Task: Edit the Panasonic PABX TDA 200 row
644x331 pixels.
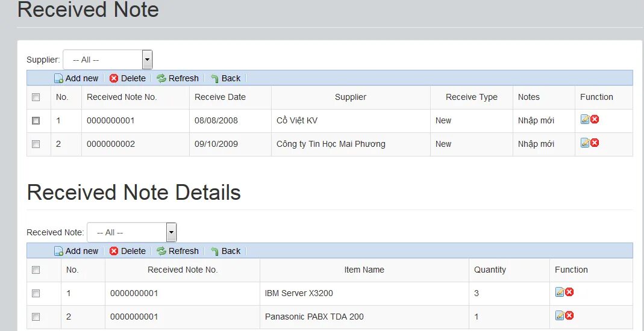Action: coord(560,315)
